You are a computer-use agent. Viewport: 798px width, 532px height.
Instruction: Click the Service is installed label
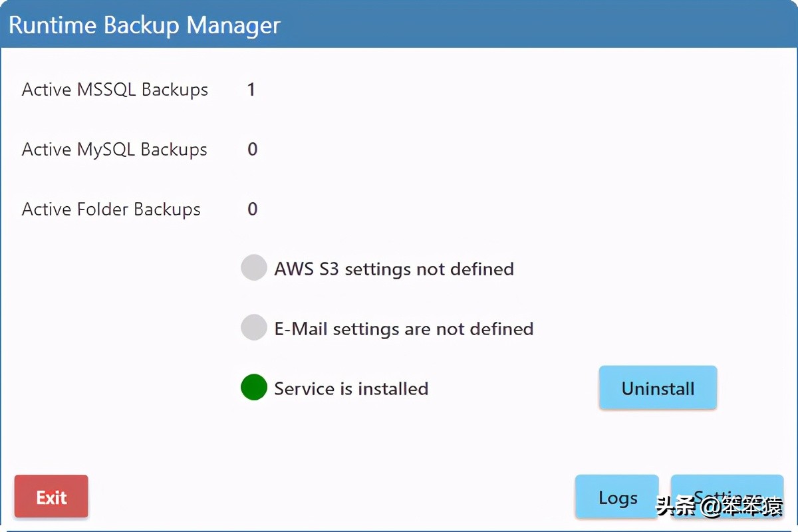click(x=350, y=388)
